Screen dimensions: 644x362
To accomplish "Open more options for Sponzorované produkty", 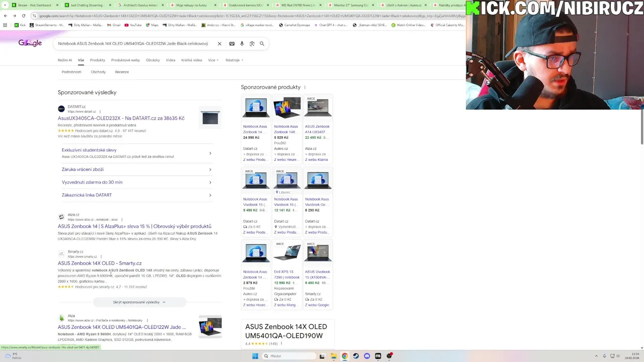I will click(304, 87).
